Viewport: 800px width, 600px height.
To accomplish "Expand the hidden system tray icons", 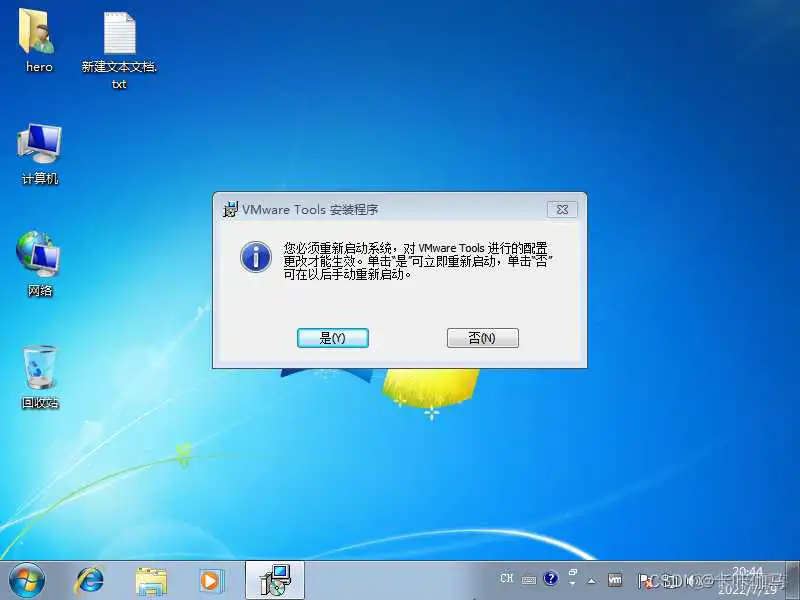I will 591,579.
